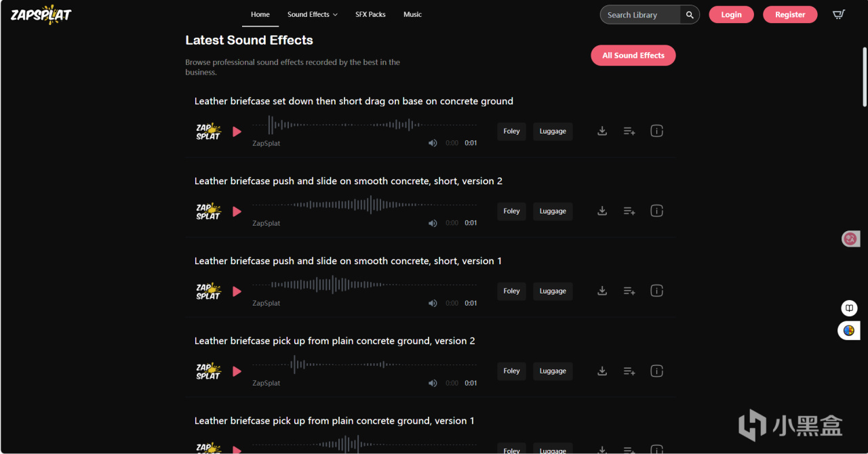Go to the Music menu item
Screen dimensions: 868x454
tap(412, 14)
